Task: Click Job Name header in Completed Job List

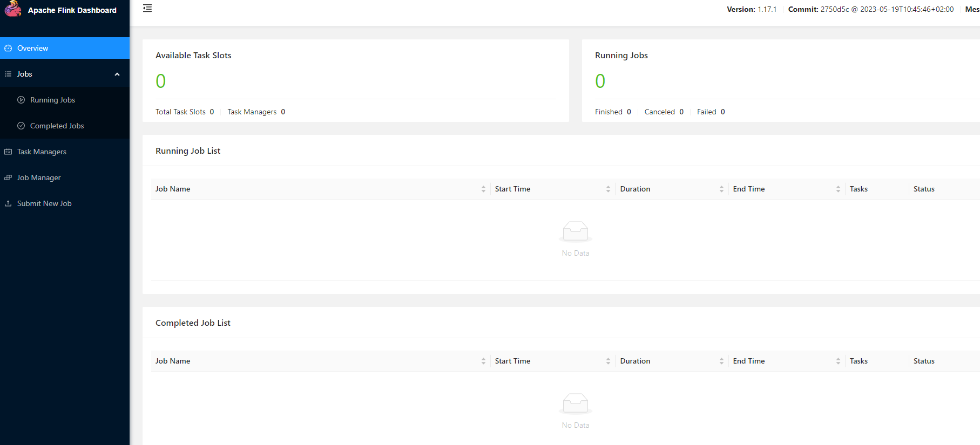Action: tap(173, 361)
